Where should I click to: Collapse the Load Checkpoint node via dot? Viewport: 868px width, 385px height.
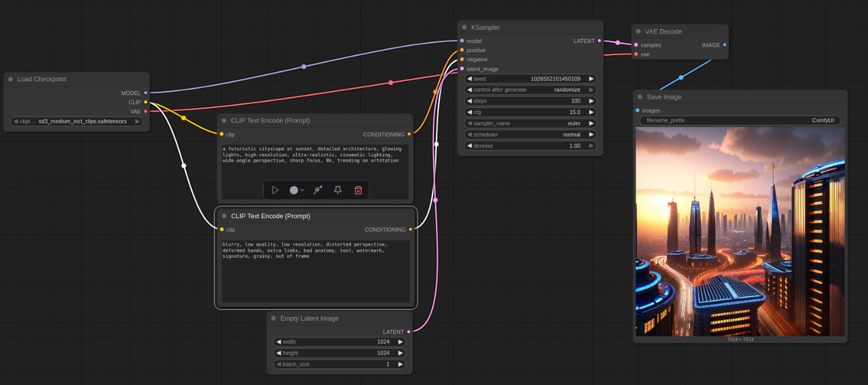pyautogui.click(x=10, y=79)
